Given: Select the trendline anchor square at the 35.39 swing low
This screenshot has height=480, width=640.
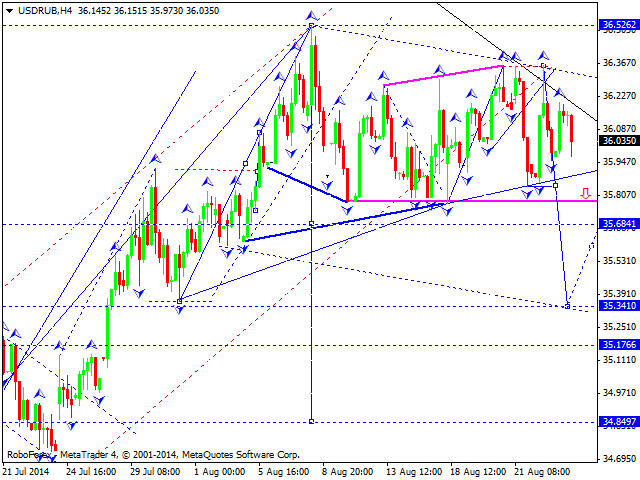Looking at the screenshot, I should [180, 301].
